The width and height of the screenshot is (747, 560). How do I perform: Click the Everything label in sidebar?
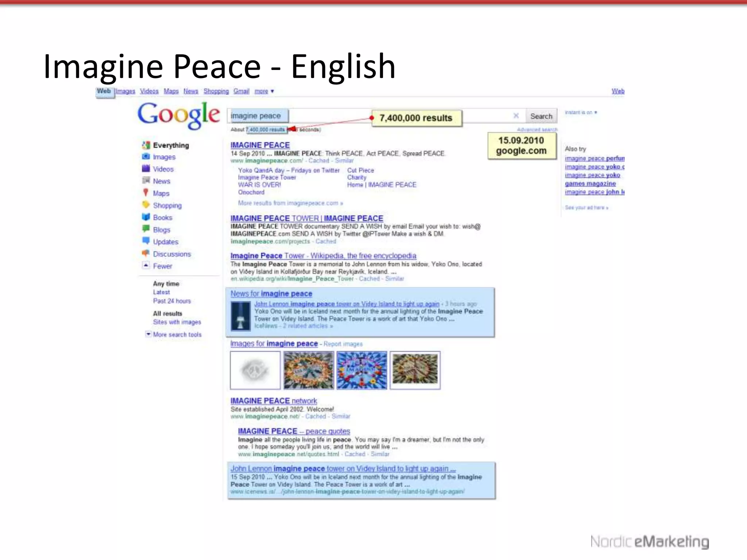click(171, 145)
